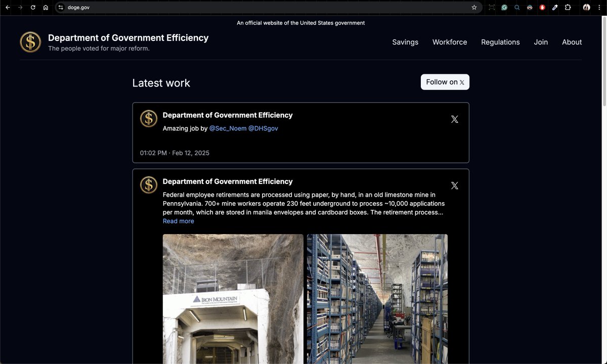Open the screenshot capture extension icon
This screenshot has height=364, width=607.
tap(492, 8)
